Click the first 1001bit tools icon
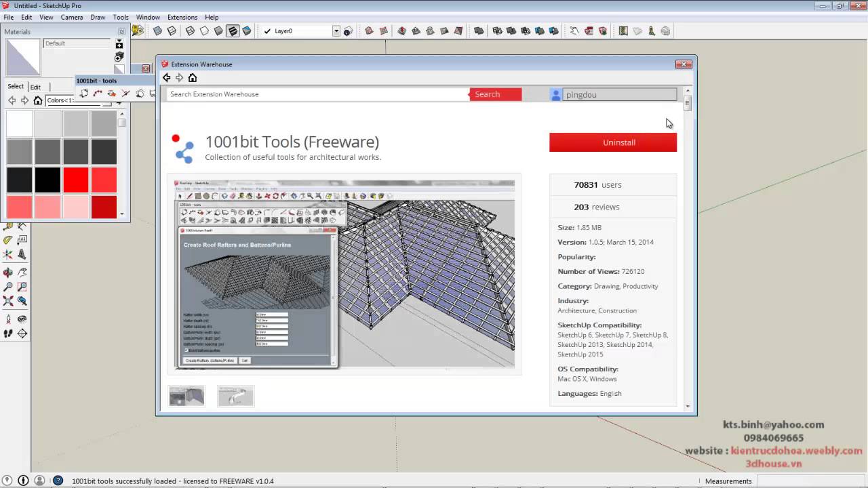Viewport: 868px width, 488px height. pos(83,94)
